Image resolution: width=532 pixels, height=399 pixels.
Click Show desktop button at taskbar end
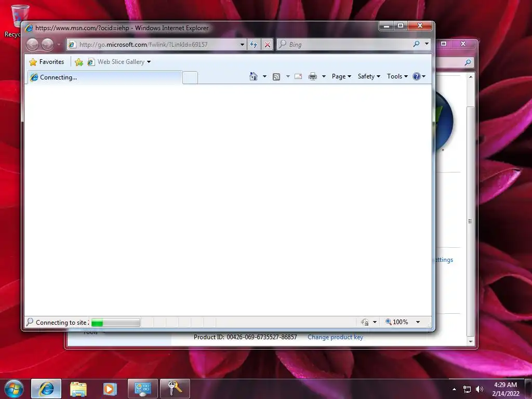[x=528, y=389]
